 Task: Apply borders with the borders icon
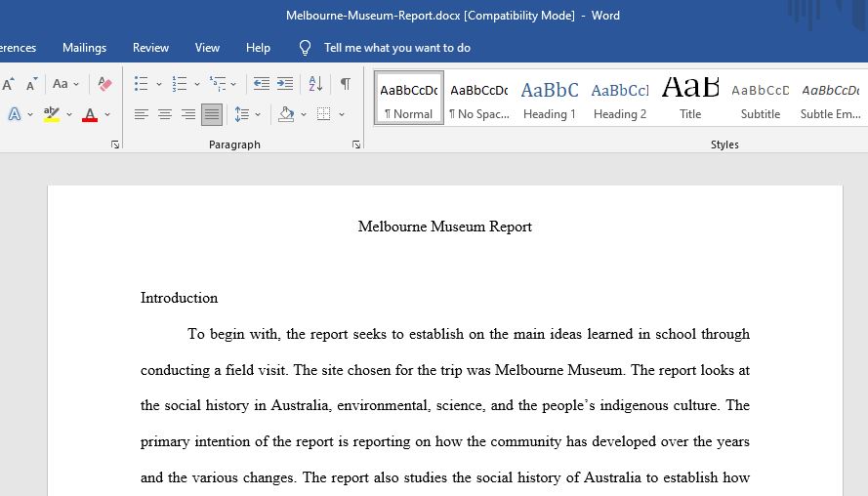pyautogui.click(x=324, y=114)
